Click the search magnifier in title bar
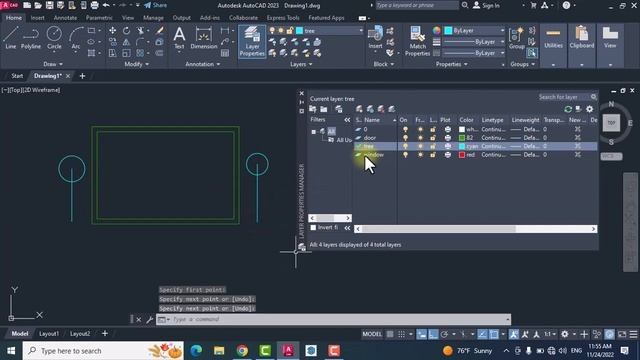 tap(464, 5)
